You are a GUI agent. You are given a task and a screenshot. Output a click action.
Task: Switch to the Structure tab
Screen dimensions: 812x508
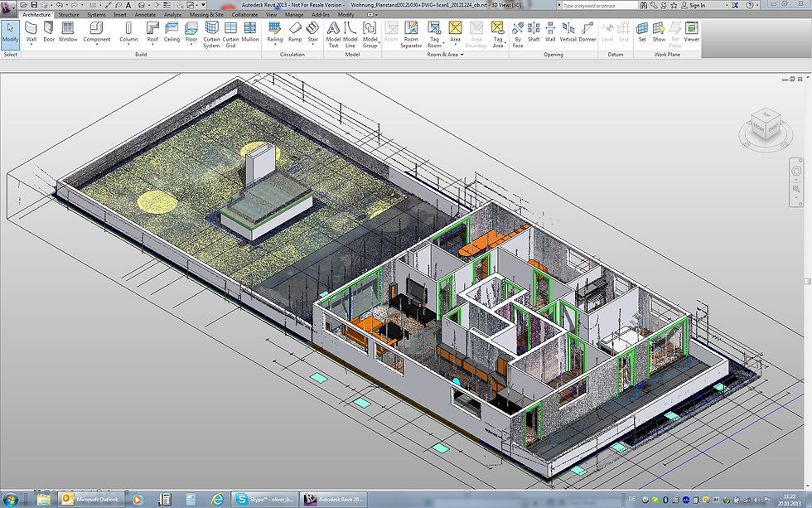coord(68,14)
